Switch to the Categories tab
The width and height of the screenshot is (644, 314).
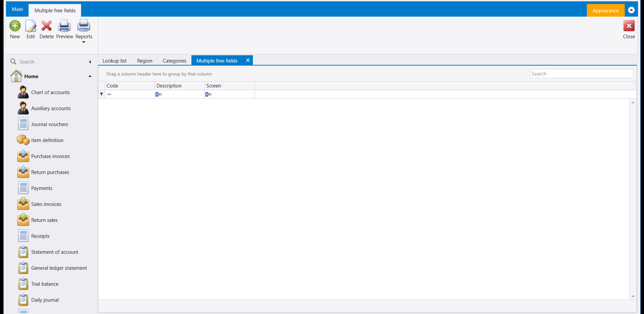tap(174, 61)
